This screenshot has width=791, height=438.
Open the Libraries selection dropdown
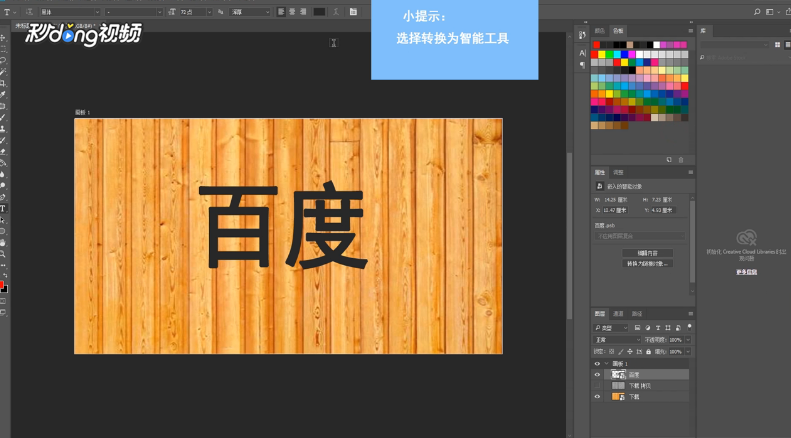[734, 45]
